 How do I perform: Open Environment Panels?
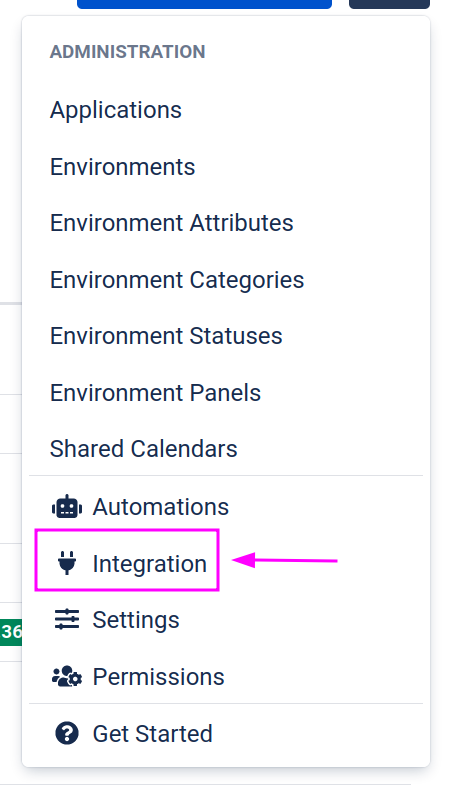[x=156, y=392]
